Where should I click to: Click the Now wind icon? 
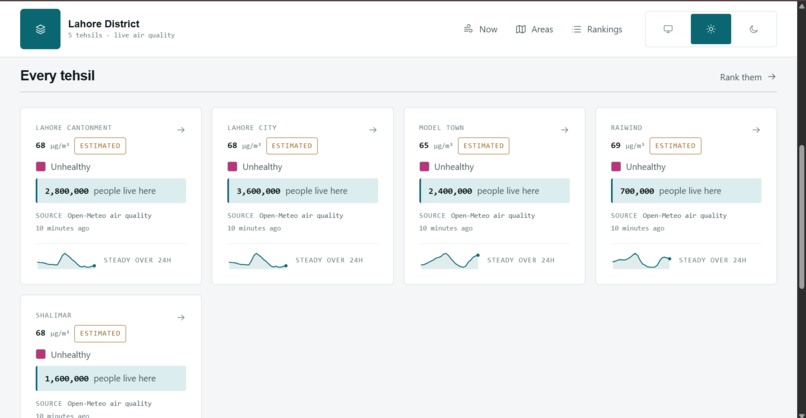click(468, 29)
